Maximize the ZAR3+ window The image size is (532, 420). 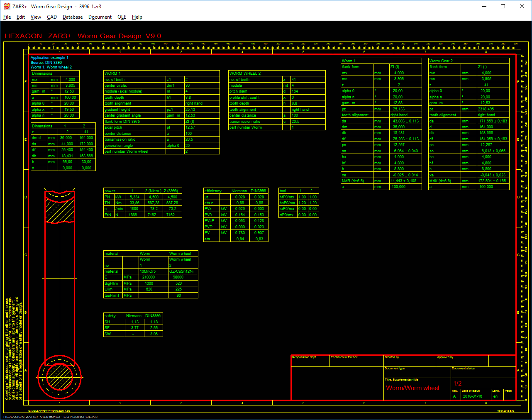503,6
